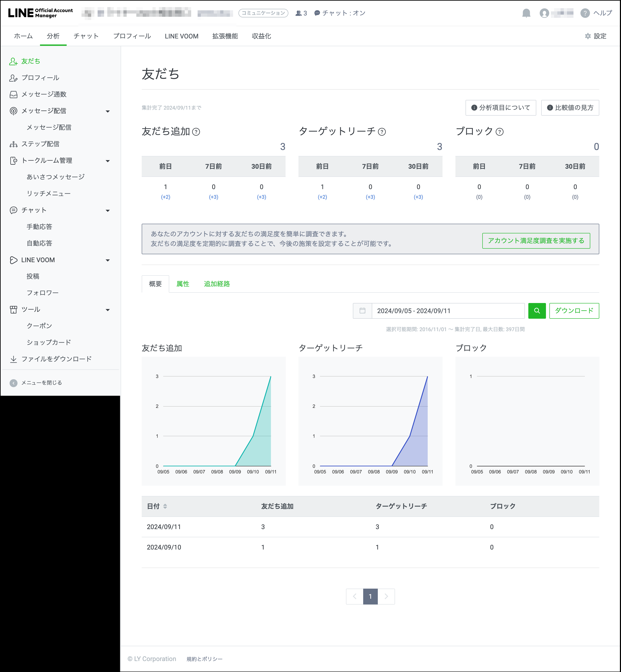The height and width of the screenshot is (672, 621).
Task: Click help icon next to ブロック heading
Action: (499, 132)
